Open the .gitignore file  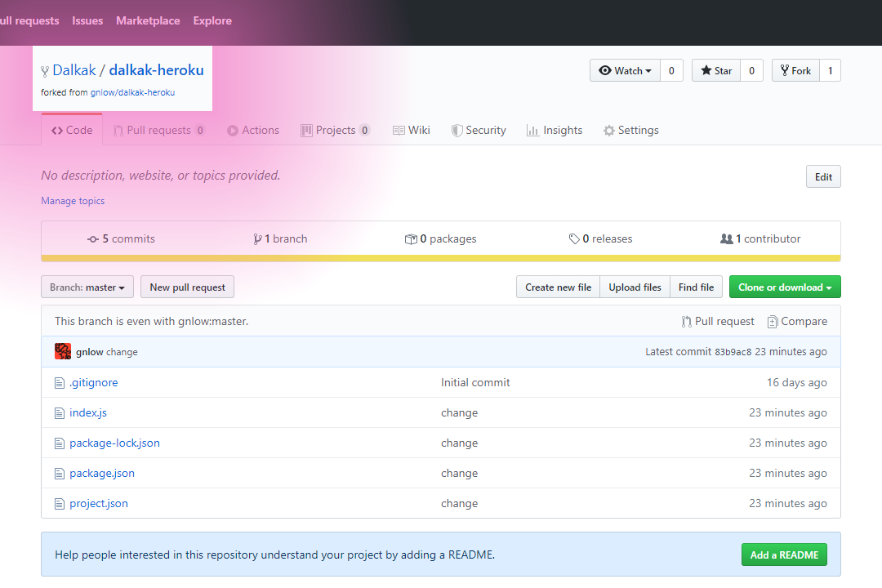click(x=93, y=383)
